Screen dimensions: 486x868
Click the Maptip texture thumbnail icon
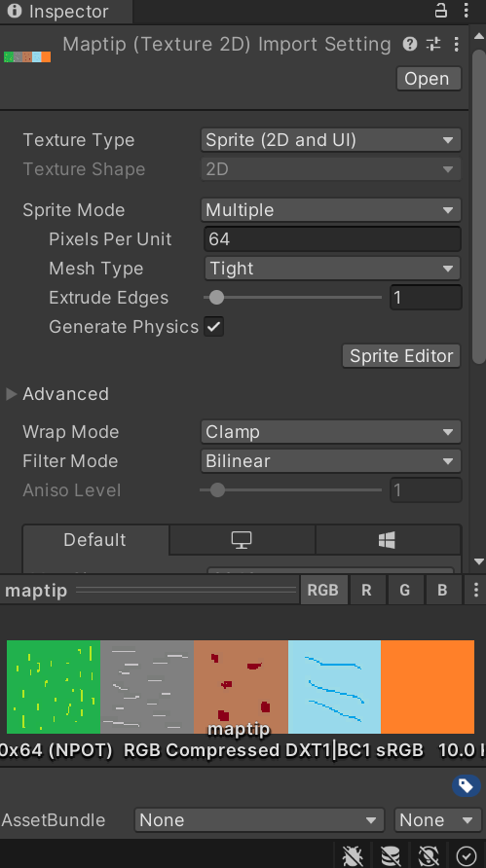tap(27, 56)
